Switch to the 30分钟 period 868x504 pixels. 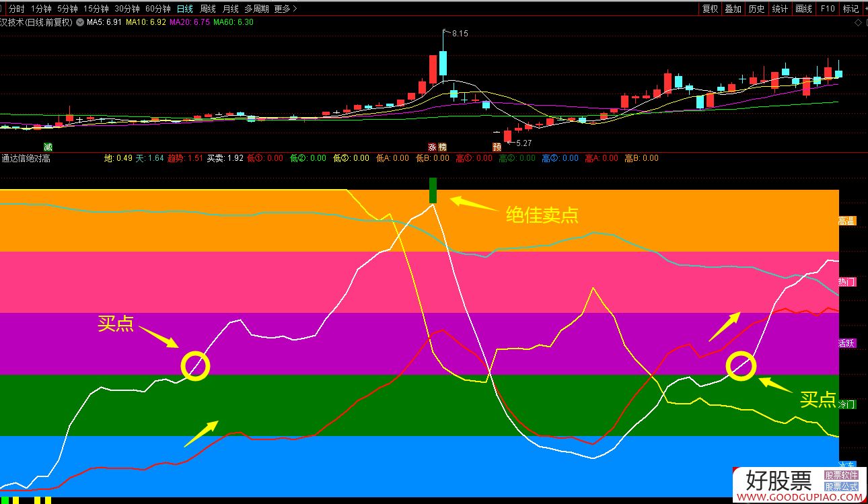point(127,9)
